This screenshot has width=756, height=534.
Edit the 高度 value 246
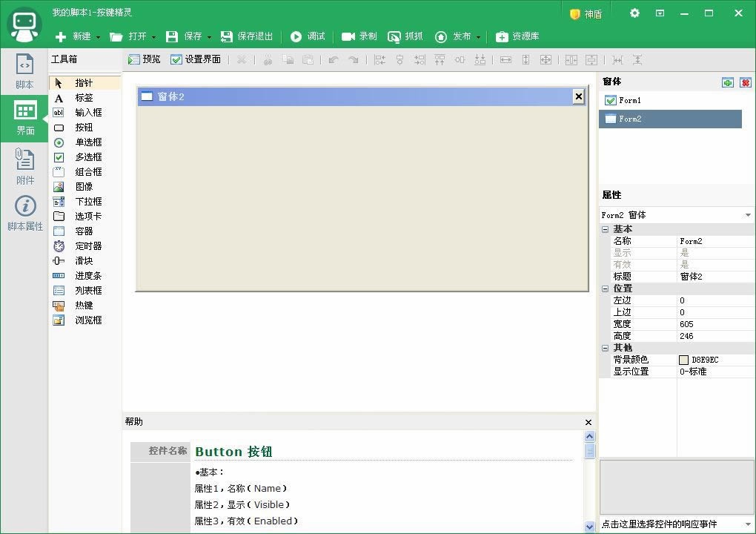pyautogui.click(x=716, y=336)
